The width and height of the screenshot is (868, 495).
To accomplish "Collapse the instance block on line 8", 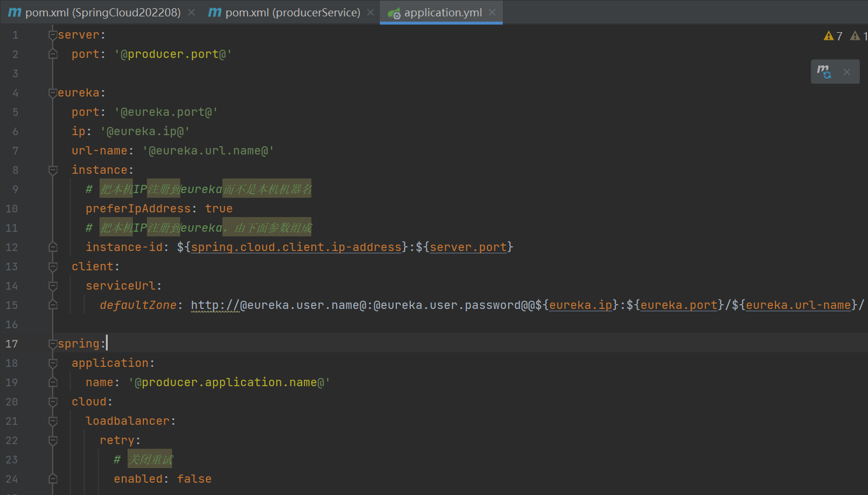I will click(x=53, y=170).
